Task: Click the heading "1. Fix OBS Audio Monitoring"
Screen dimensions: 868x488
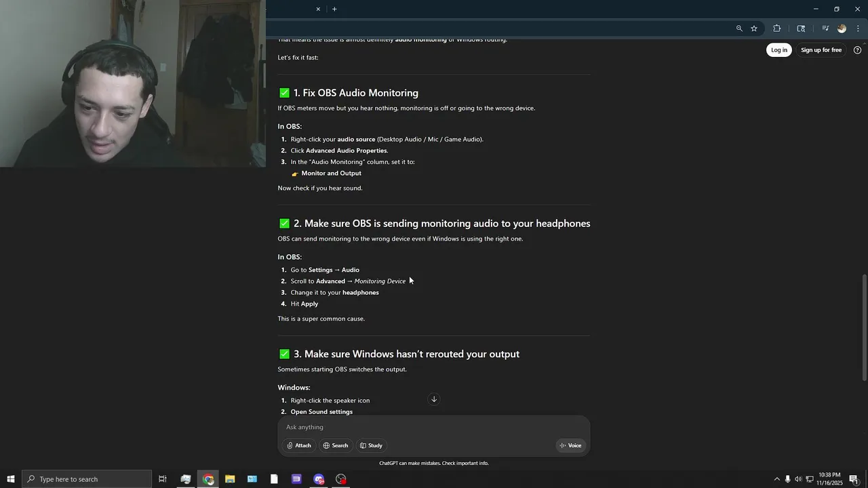Action: [355, 93]
